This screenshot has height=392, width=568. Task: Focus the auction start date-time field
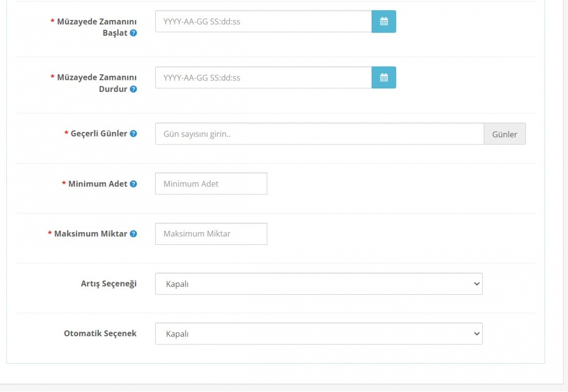pyautogui.click(x=263, y=22)
